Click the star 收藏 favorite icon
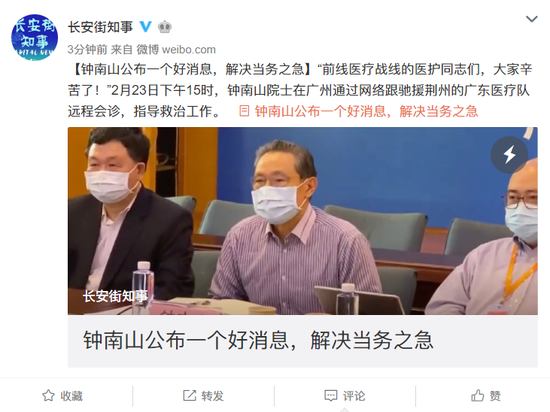Viewport: 550px width, 412px height. coord(48,396)
